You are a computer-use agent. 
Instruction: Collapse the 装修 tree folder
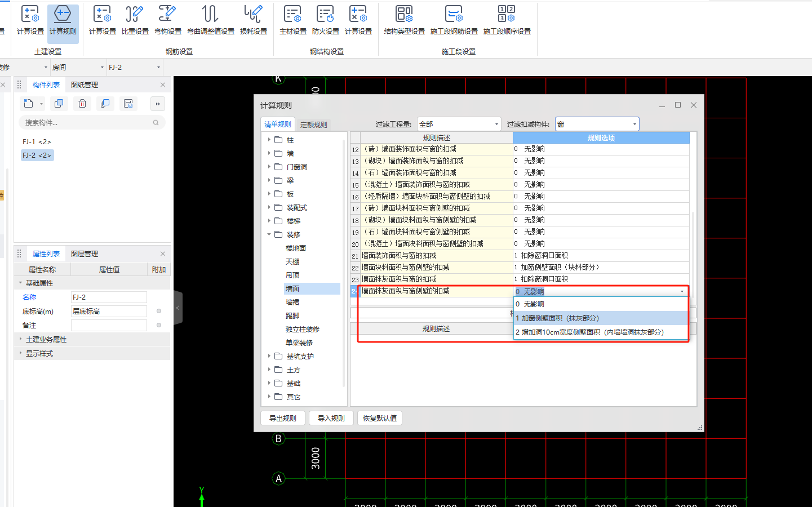click(x=269, y=234)
